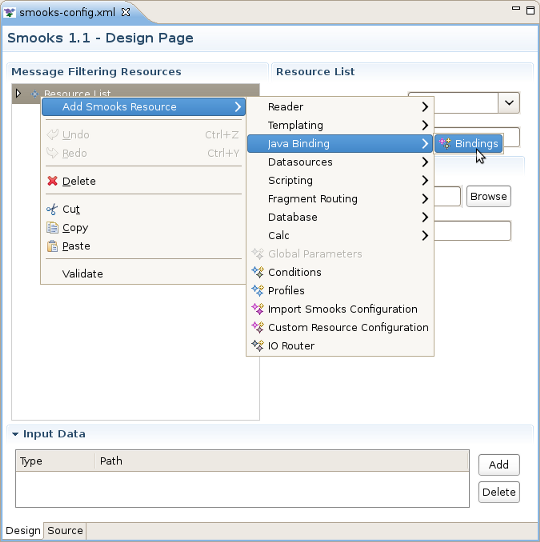Click the Import Smooks Configuration icon
Image resolution: width=540 pixels, height=542 pixels.
(258, 309)
